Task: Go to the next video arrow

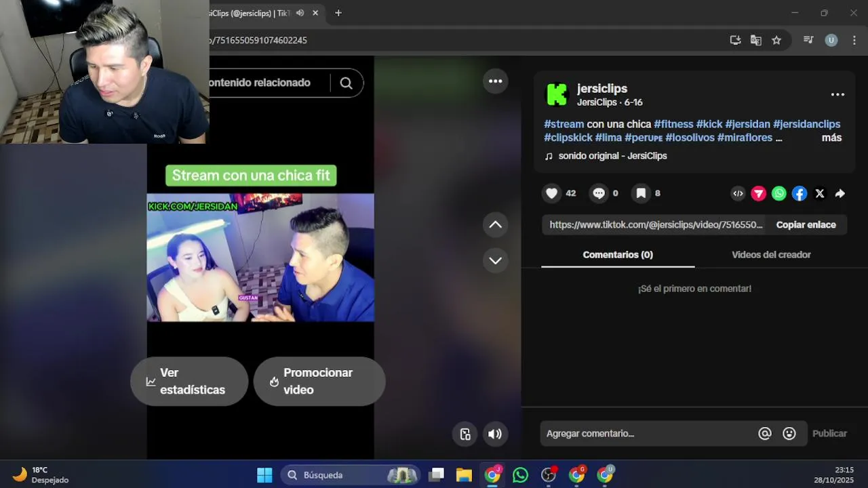Action: pos(496,260)
